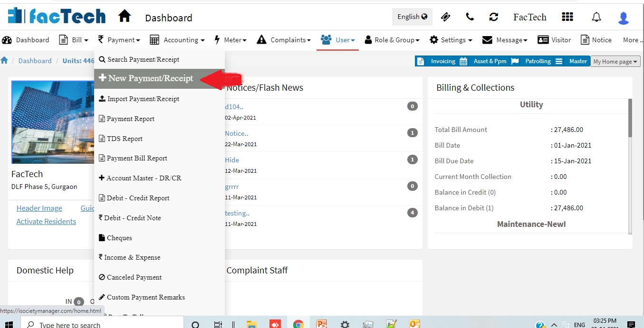Click the building thumbnail image
The height and width of the screenshot is (328, 644).
(x=53, y=122)
